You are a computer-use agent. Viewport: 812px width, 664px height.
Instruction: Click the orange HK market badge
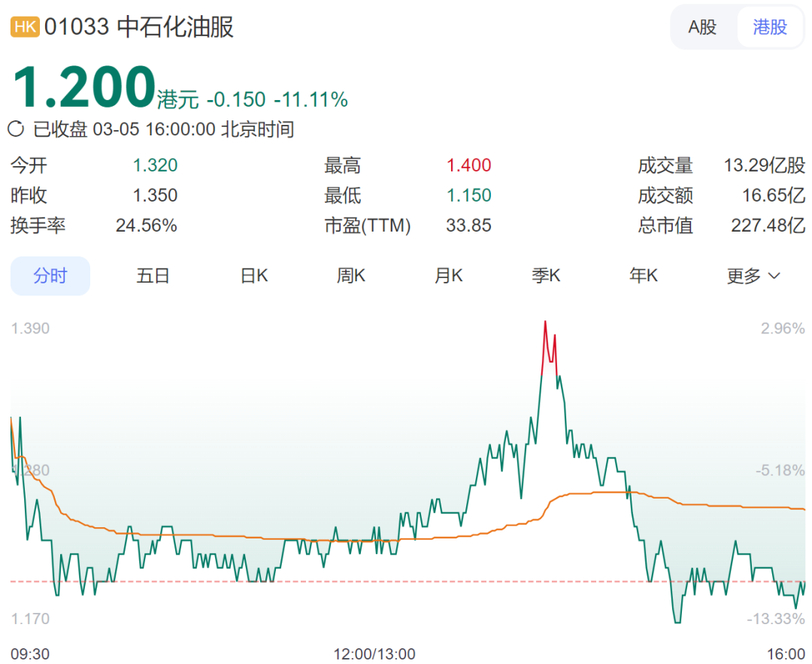click(x=25, y=28)
